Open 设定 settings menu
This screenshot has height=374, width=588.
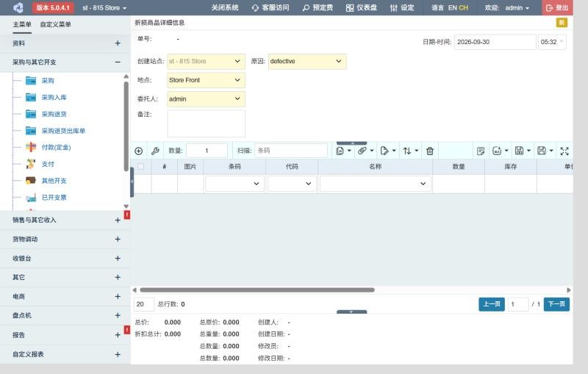click(402, 7)
